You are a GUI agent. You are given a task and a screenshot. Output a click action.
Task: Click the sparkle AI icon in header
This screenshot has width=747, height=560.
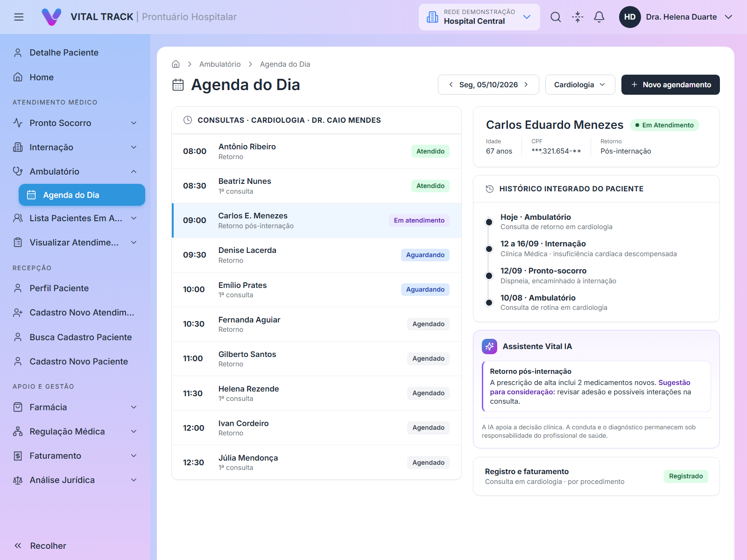click(578, 17)
